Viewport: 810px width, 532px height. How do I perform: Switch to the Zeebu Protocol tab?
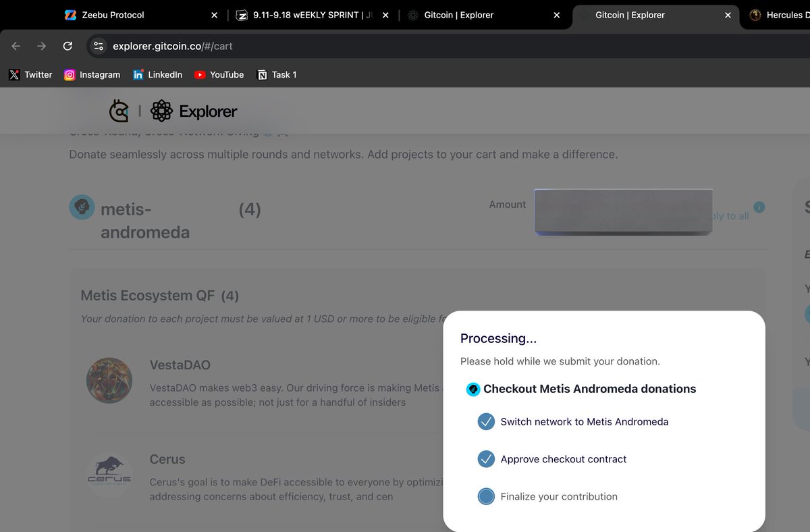tap(113, 15)
